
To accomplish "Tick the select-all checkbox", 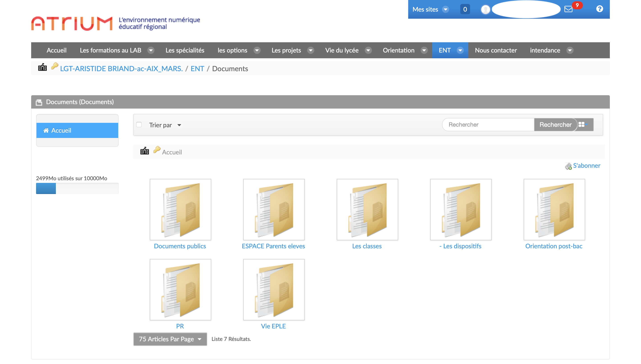I will click(139, 125).
